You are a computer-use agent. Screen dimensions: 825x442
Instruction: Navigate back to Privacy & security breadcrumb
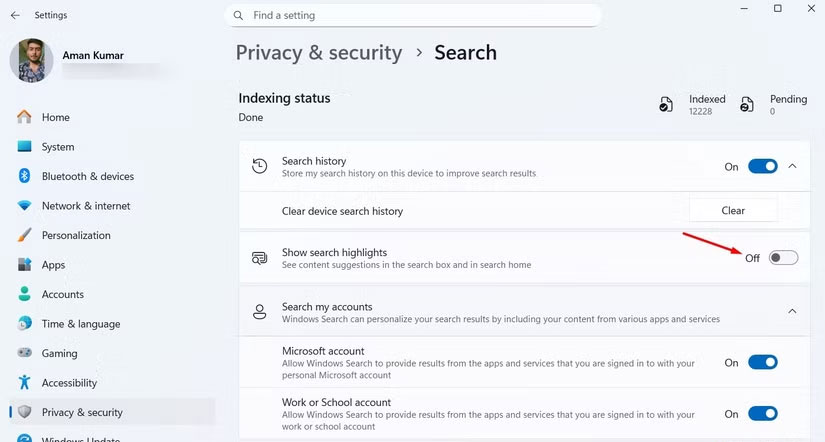(318, 53)
